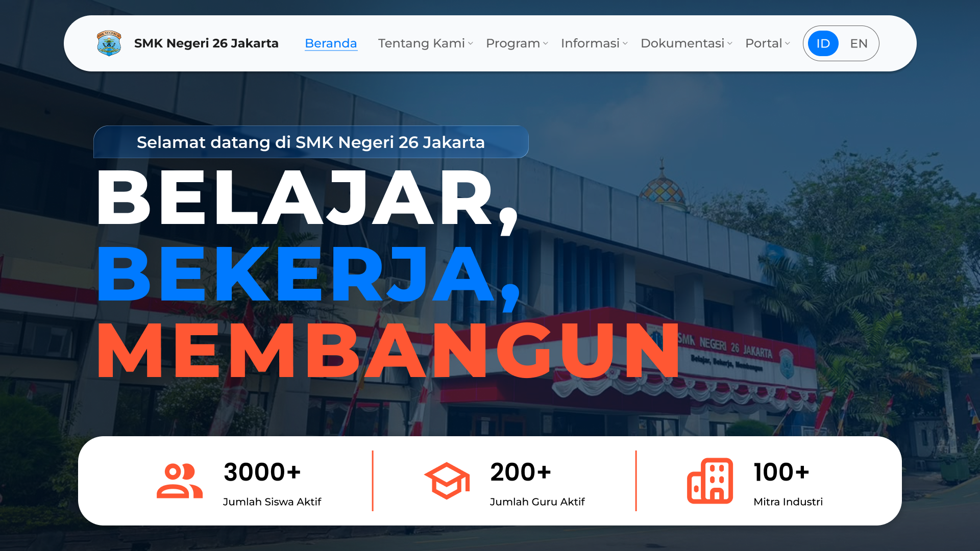The width and height of the screenshot is (980, 551).
Task: Click the blue BEKERJA headline text
Action: click(x=308, y=275)
